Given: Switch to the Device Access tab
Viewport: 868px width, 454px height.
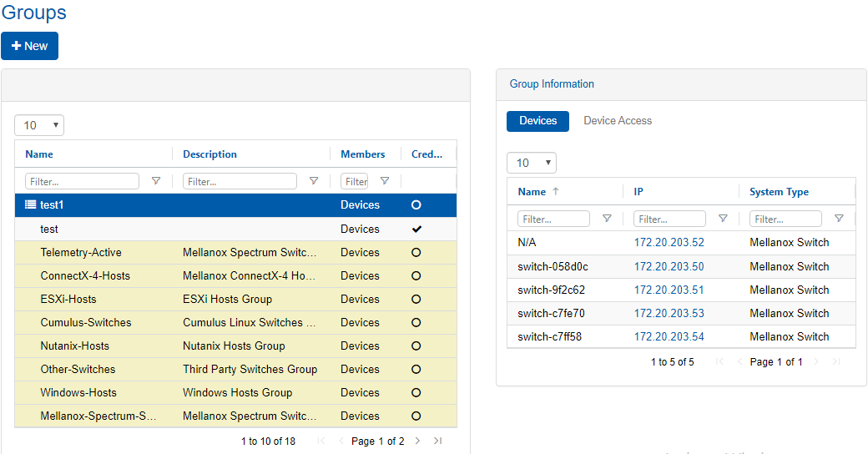Looking at the screenshot, I should coord(618,121).
